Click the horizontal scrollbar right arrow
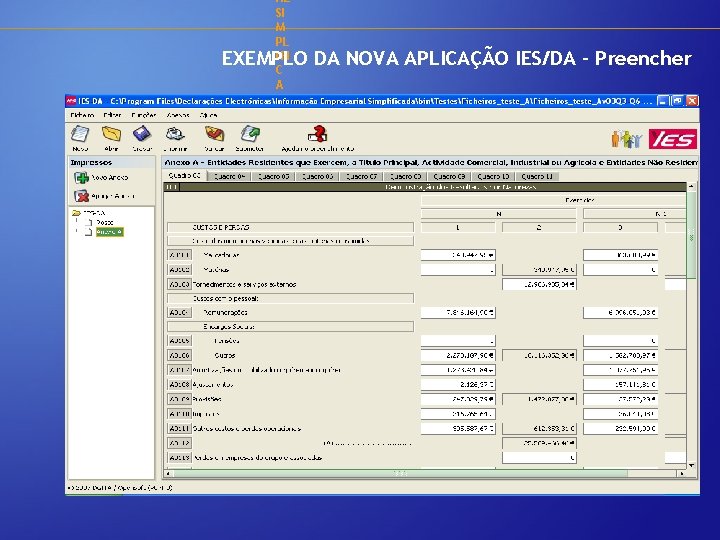The image size is (720, 540). 682,473
